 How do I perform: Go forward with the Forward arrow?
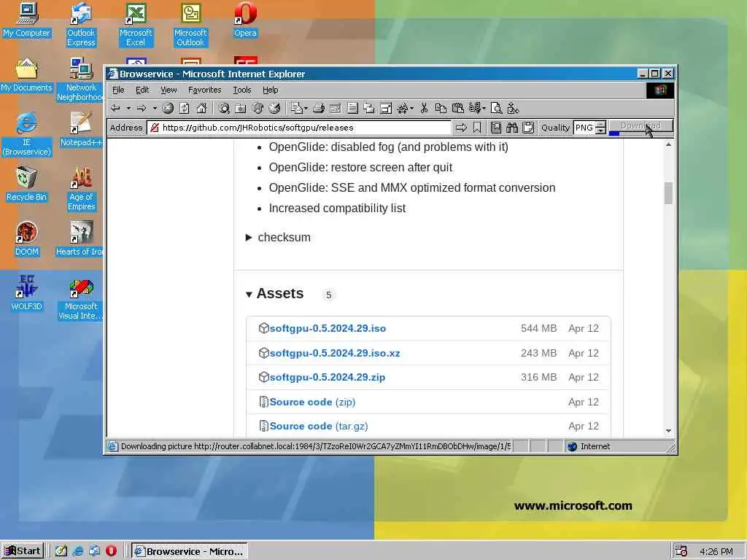coord(142,109)
